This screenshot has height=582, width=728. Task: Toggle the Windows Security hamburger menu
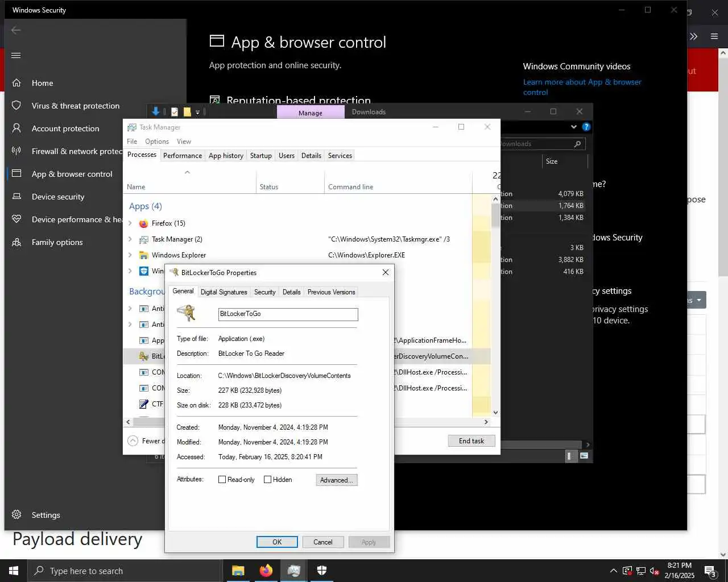16,55
